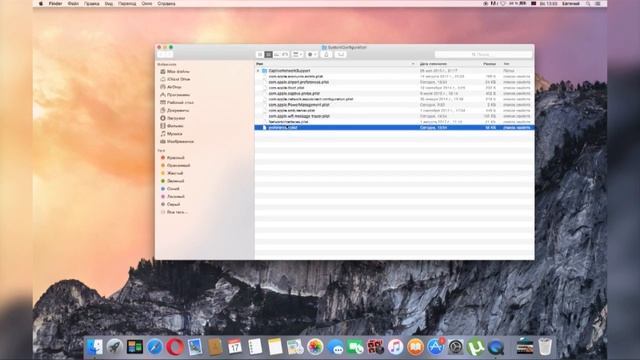The width and height of the screenshot is (640, 360).
Task: Open AirDrop in the sidebar
Action: (171, 87)
